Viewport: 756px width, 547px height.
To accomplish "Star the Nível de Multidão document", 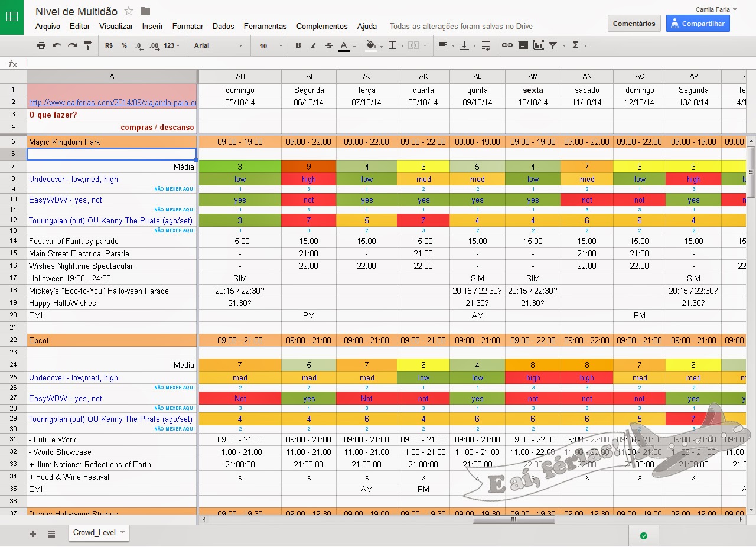I will tap(129, 11).
